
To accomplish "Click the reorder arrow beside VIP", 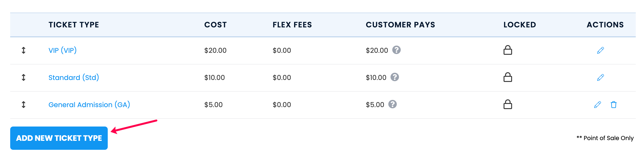I will (x=24, y=50).
